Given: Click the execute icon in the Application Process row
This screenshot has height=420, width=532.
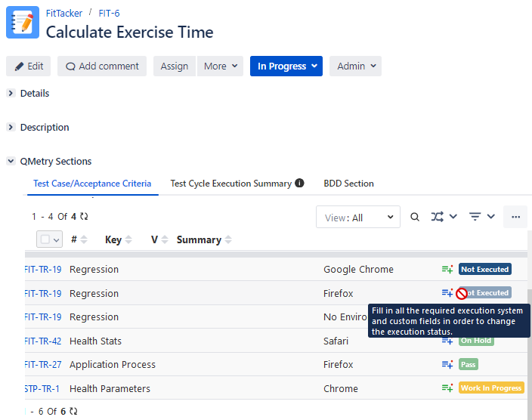Looking at the screenshot, I should pos(447,364).
